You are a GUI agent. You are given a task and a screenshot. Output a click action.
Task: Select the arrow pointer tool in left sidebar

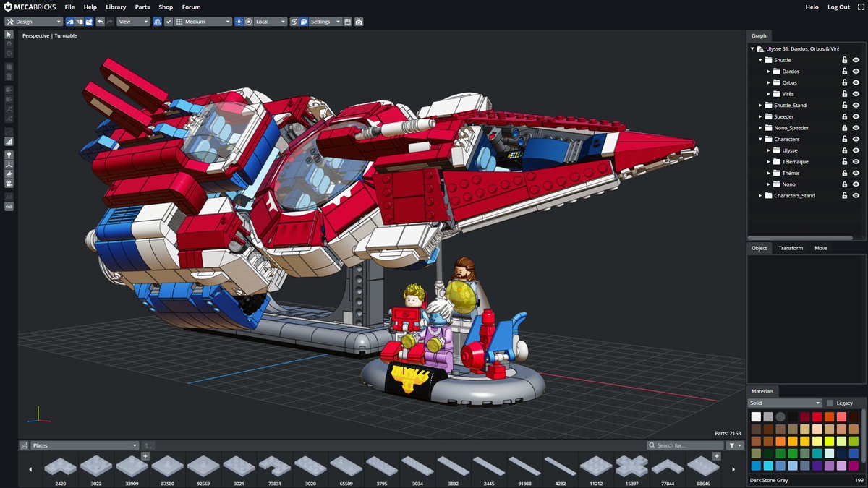coord(9,35)
